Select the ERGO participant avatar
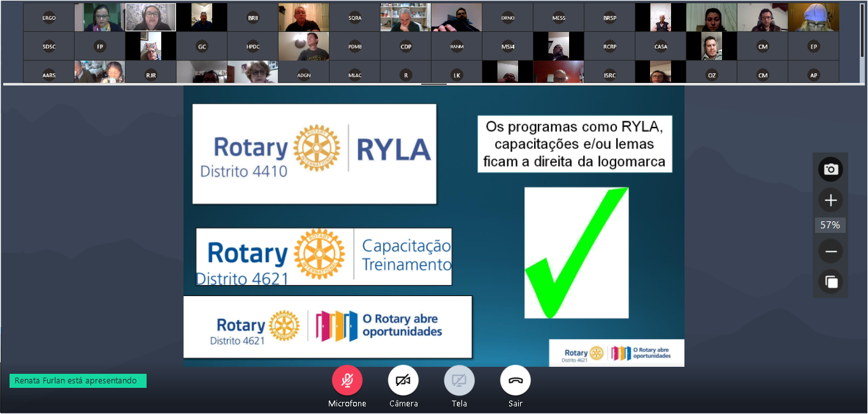 click(x=49, y=18)
